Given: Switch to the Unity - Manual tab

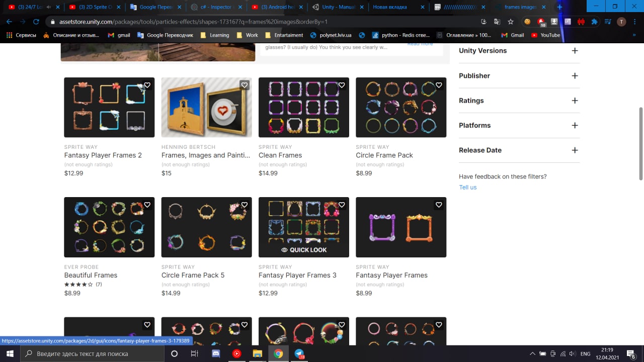Looking at the screenshot, I should [338, 7].
